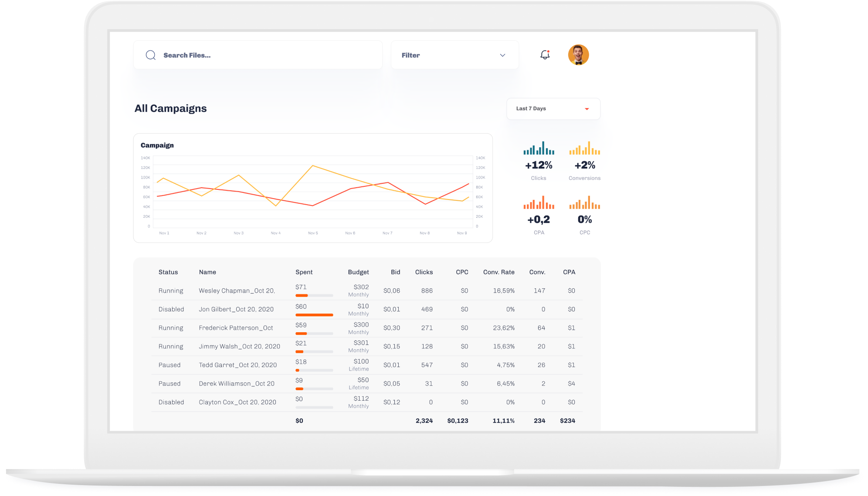Viewport: 868px width, 496px height.
Task: Open the notifications bell
Action: (x=545, y=55)
